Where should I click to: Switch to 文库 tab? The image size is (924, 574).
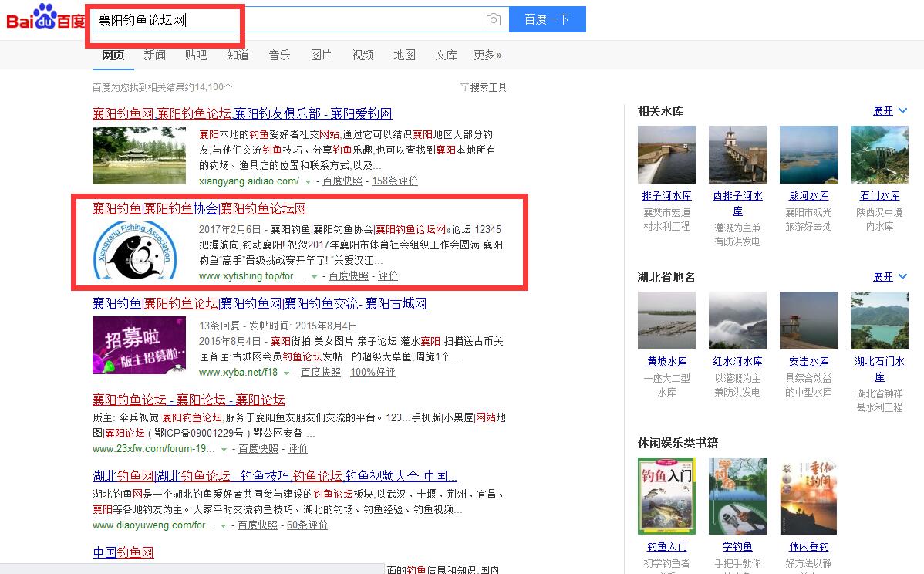pyautogui.click(x=446, y=55)
